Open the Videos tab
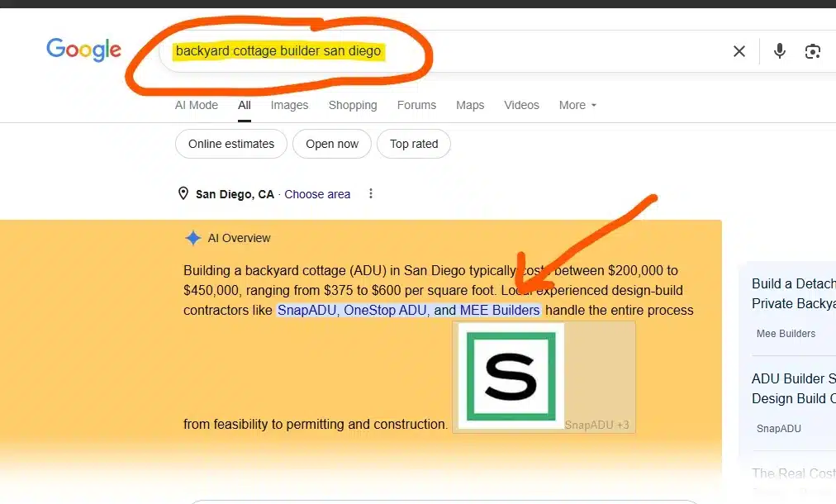The height and width of the screenshot is (504, 836). [x=521, y=105]
